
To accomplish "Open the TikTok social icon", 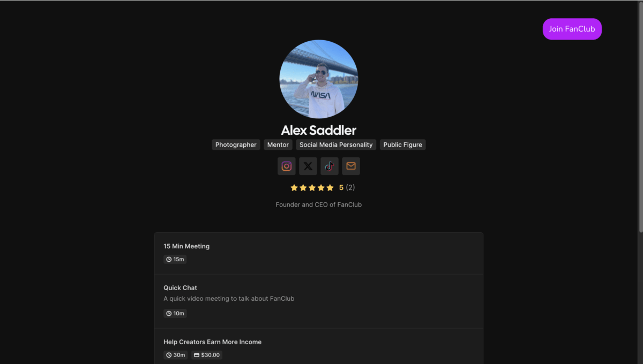I will click(330, 166).
